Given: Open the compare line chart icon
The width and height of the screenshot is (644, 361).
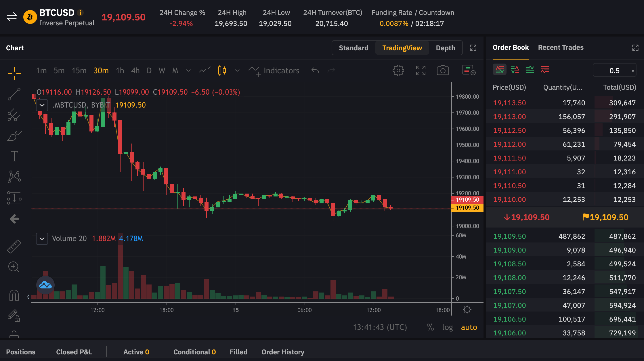Looking at the screenshot, I should 205,70.
